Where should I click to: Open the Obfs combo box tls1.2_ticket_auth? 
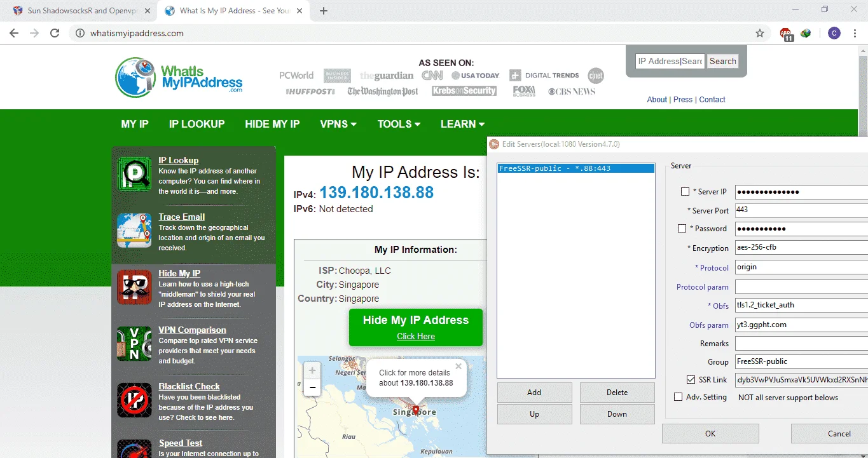click(x=801, y=305)
